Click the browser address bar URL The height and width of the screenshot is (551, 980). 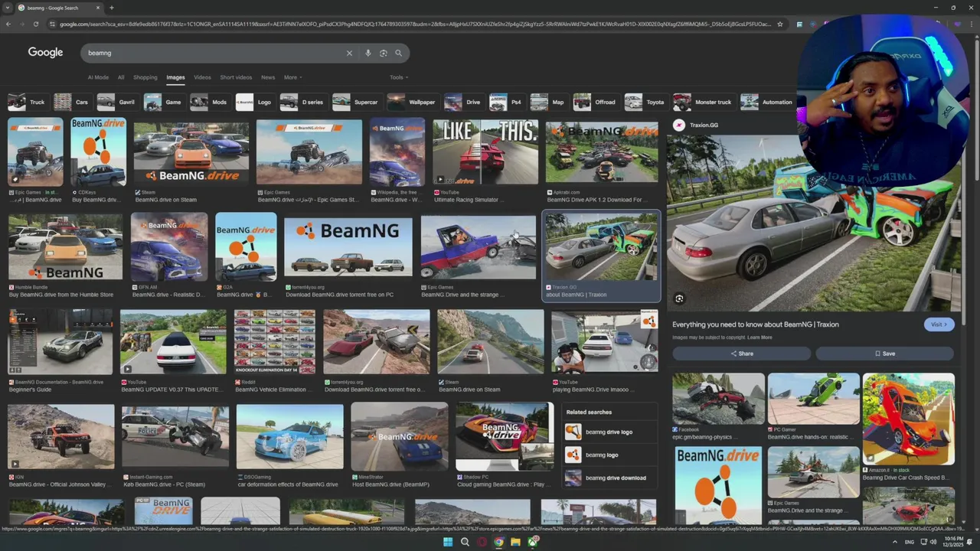[x=415, y=24]
